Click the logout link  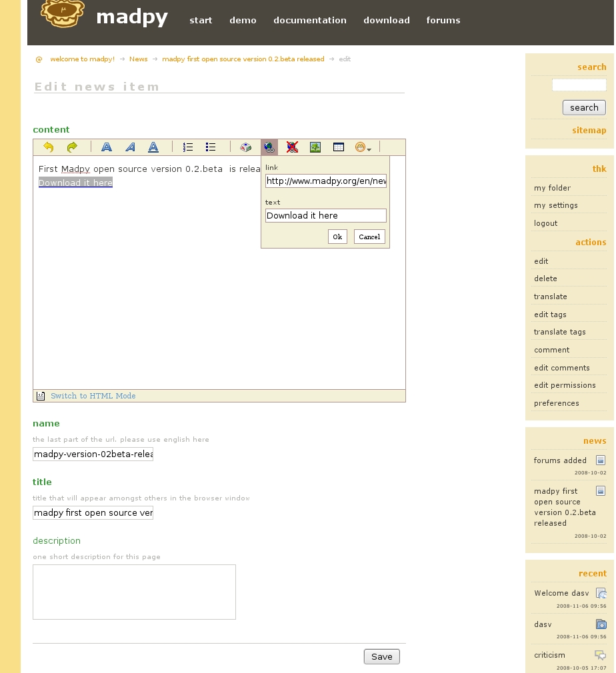(545, 223)
